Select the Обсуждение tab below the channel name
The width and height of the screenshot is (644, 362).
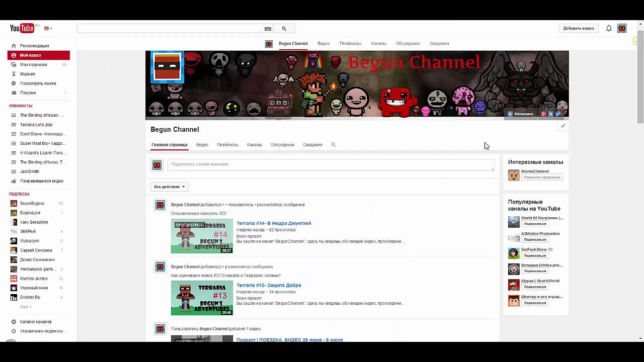coord(282,145)
